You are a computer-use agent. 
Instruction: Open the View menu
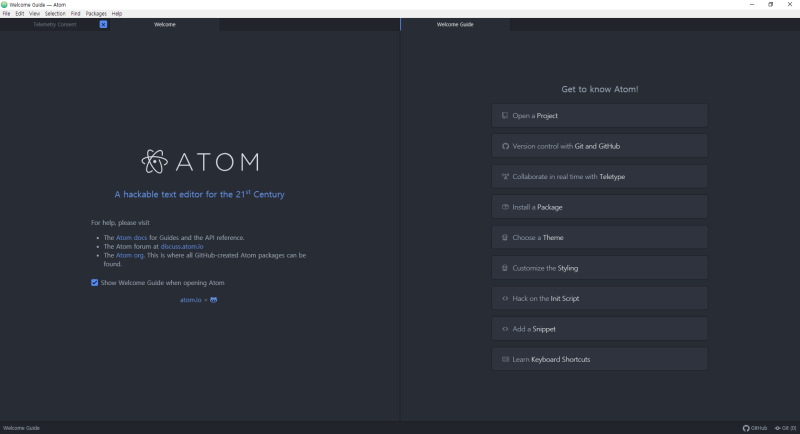click(x=34, y=14)
